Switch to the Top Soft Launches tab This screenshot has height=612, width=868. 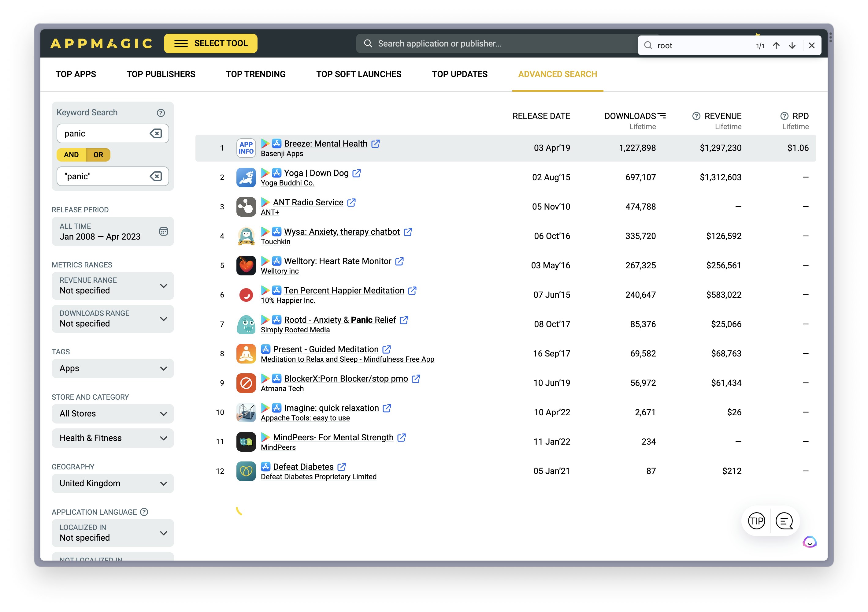(359, 74)
